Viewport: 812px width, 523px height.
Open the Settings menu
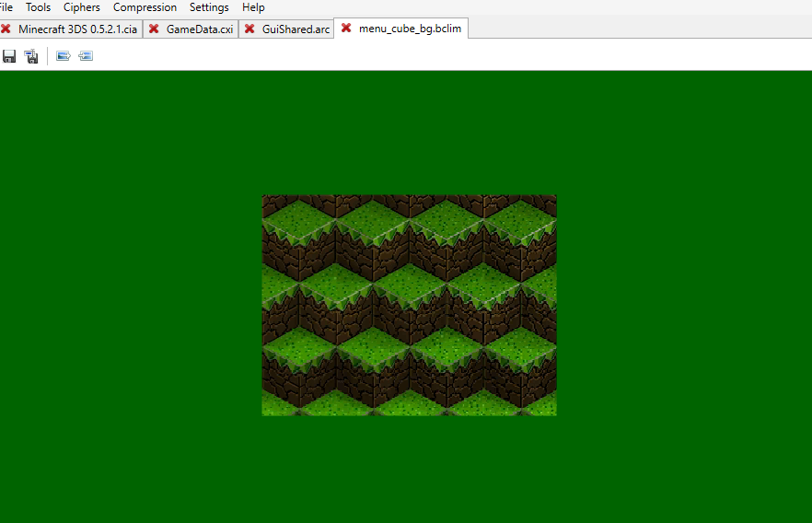209,7
